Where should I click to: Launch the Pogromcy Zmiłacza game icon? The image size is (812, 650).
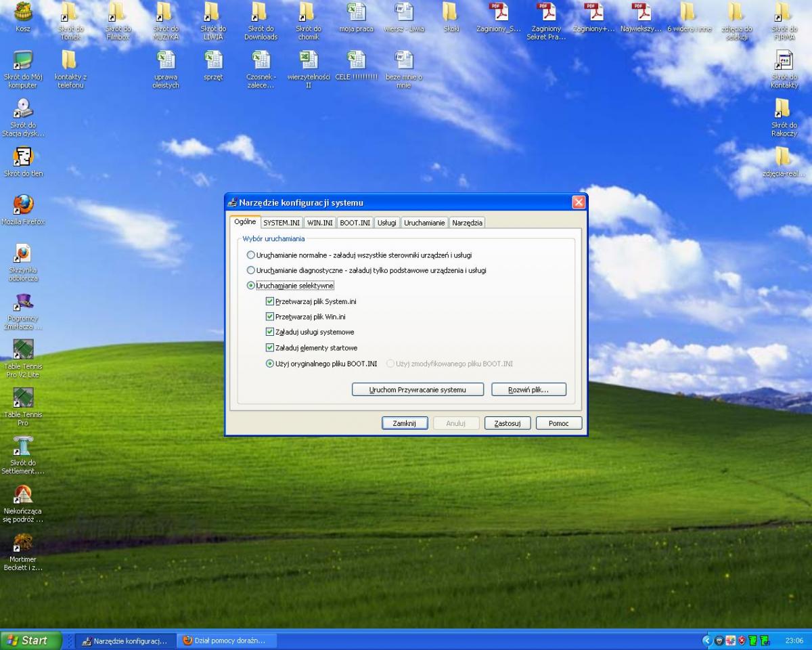point(23,311)
